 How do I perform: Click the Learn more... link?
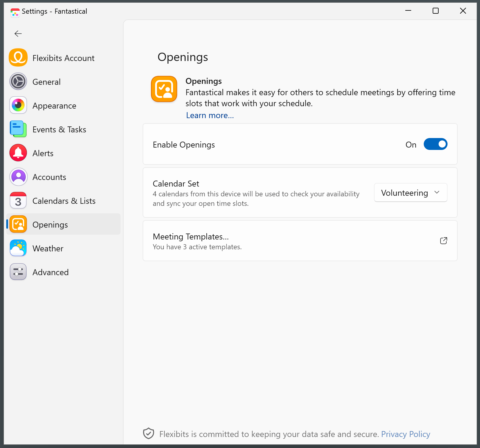click(210, 115)
